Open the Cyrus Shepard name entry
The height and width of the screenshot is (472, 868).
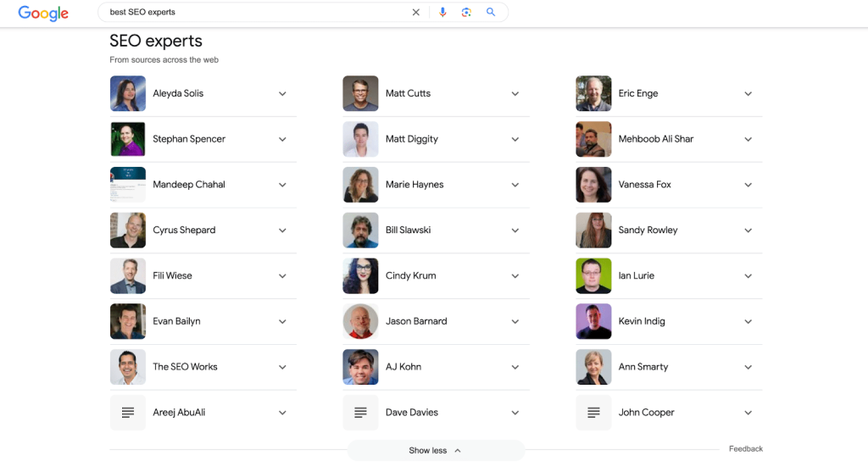coord(184,230)
